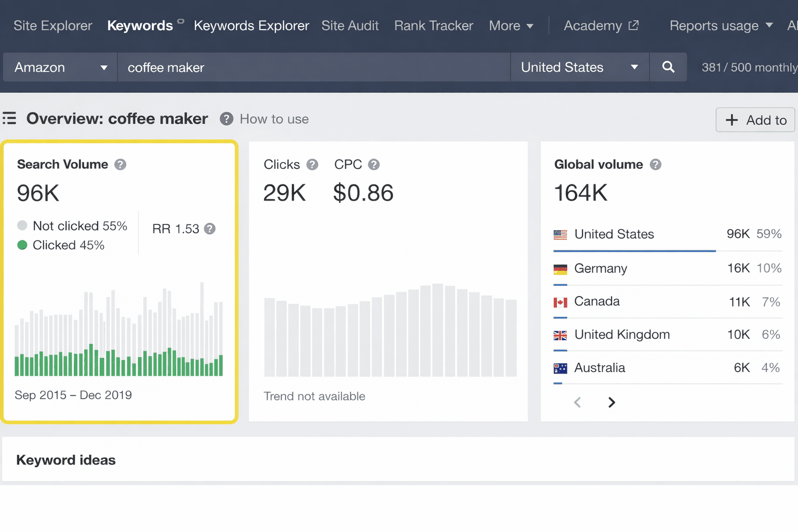Select the Canada volume row
The image size is (798, 532).
668,302
